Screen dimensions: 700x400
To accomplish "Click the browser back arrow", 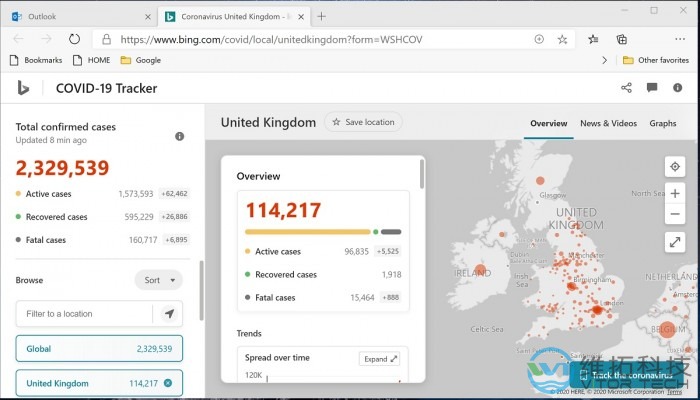I will (18, 39).
